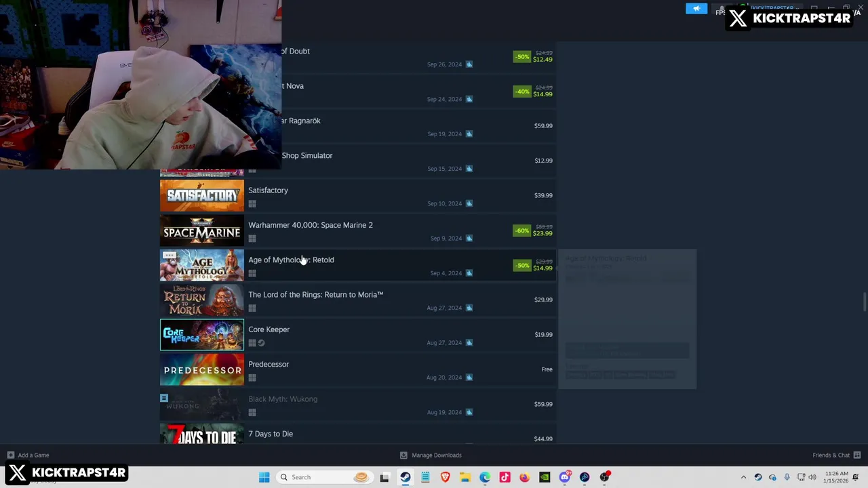Click the review thumb icon next to Sep 10, 2024
This screenshot has height=488, width=868.
point(469,203)
